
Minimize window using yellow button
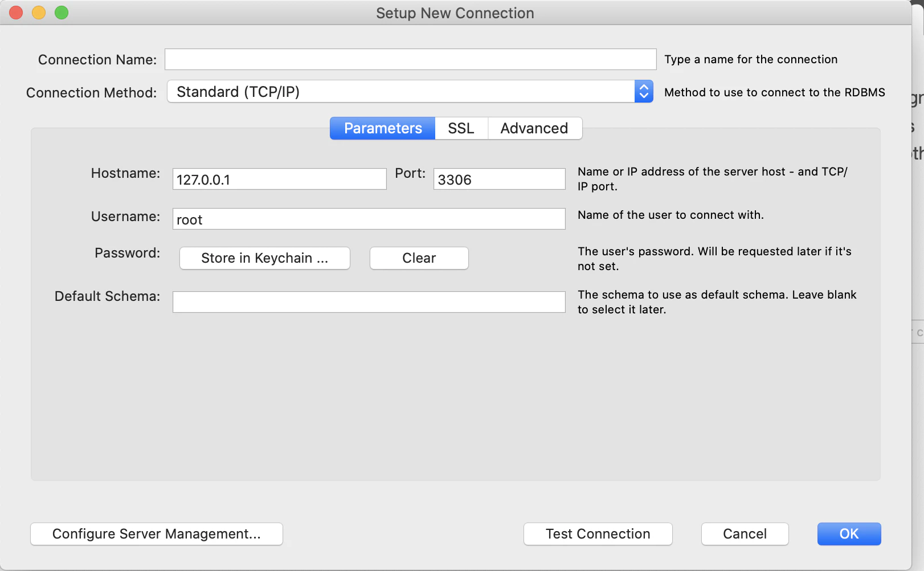pyautogui.click(x=39, y=13)
